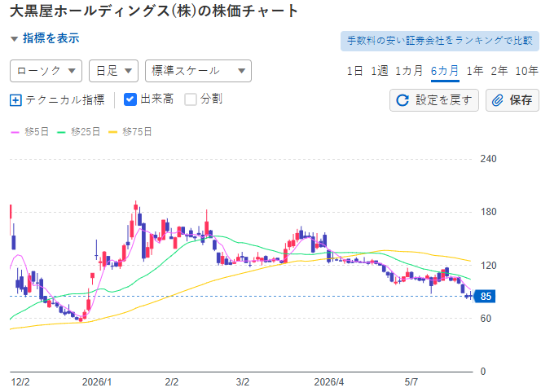Open the 日足 interval dropdown

[113, 71]
